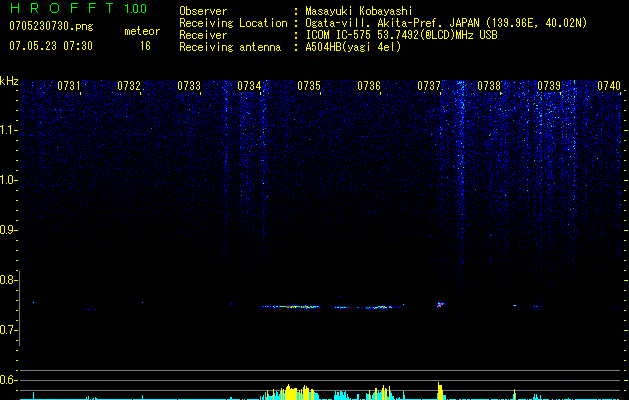Click the HROFFT 1.0.0 title text
Image resolution: width=629 pixels, height=400 pixels.
78,8
